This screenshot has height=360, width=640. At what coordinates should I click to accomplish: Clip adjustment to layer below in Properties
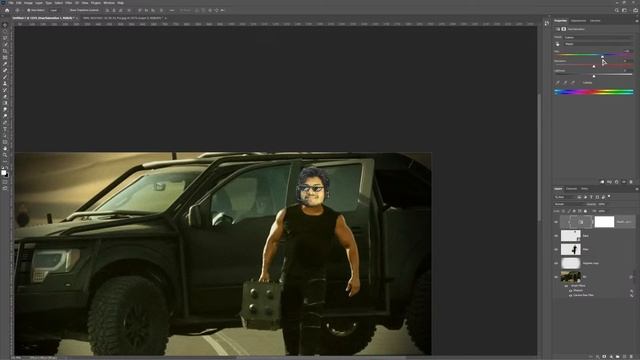coord(602,182)
